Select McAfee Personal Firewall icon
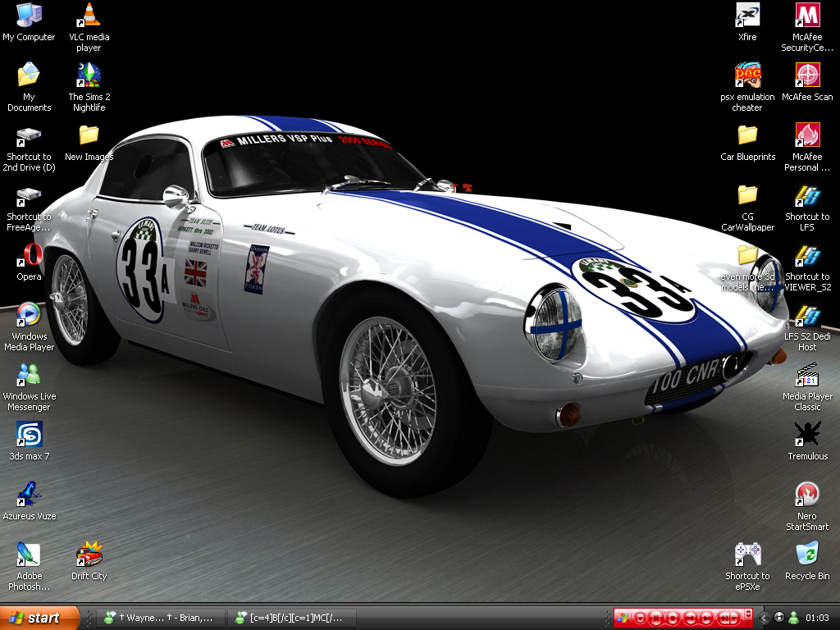Screen dimensions: 840x630 pyautogui.click(x=807, y=147)
